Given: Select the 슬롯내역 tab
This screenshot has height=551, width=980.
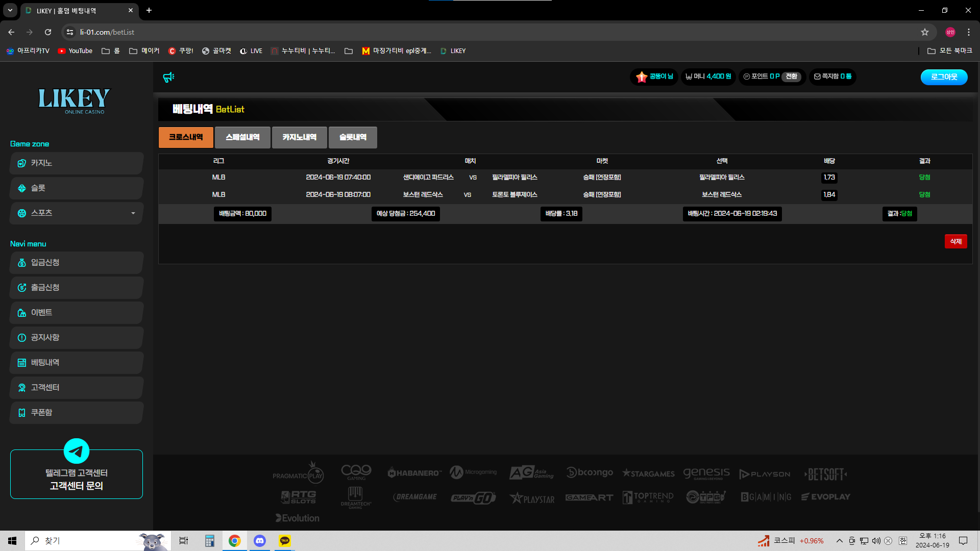Looking at the screenshot, I should click(353, 137).
